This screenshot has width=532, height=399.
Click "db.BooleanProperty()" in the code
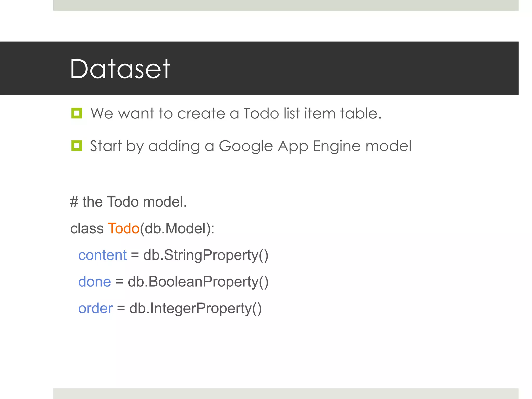pyautogui.click(x=198, y=282)
